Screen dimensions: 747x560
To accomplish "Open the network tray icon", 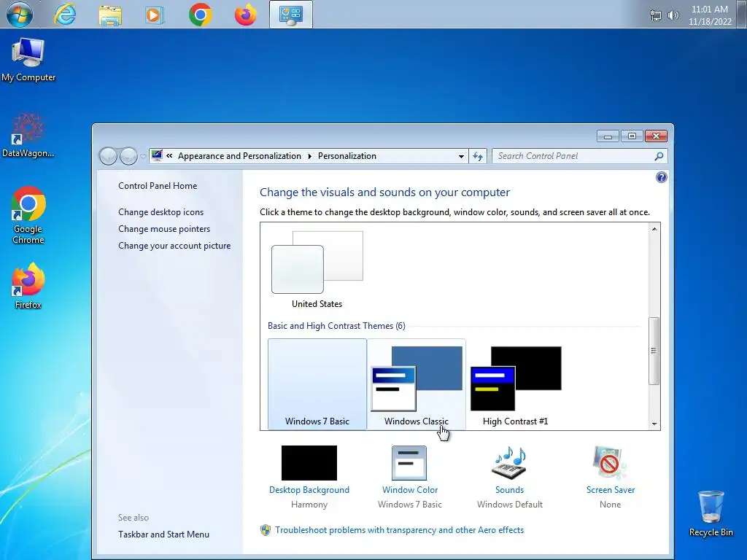I will click(x=656, y=16).
